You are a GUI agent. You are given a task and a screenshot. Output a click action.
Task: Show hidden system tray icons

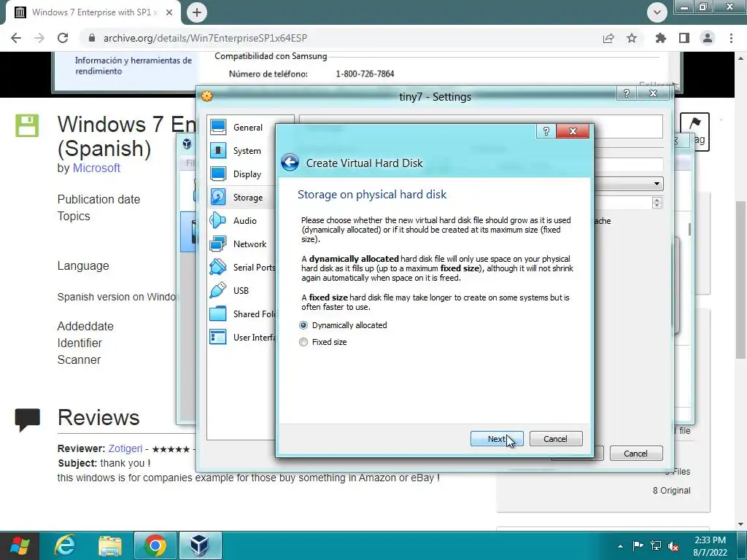click(620, 546)
